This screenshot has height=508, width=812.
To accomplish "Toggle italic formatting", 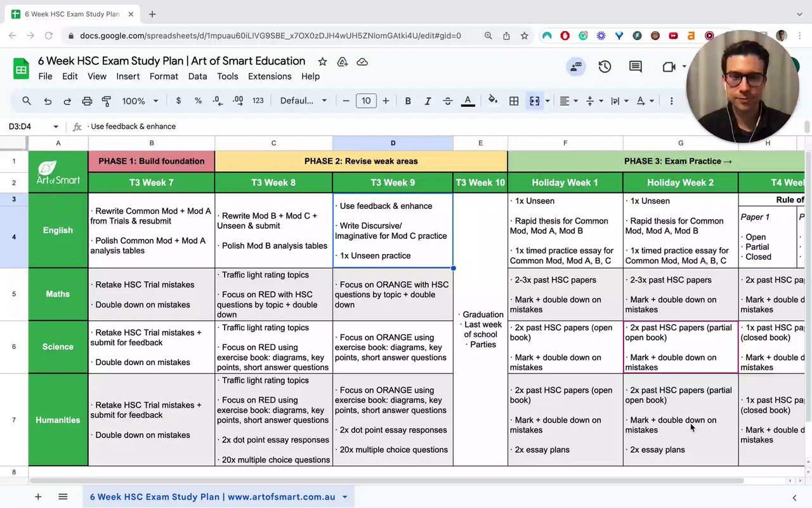I will point(428,101).
